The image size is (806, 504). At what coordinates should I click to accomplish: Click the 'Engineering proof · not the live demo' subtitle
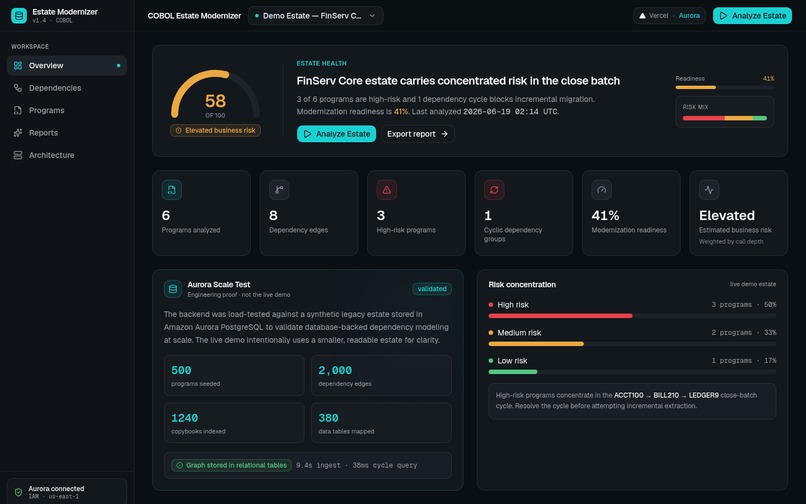pyautogui.click(x=239, y=295)
